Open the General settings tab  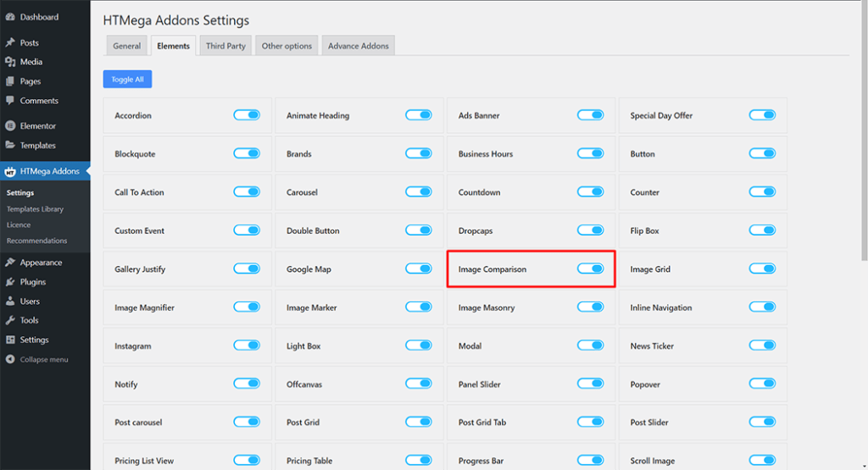point(127,46)
